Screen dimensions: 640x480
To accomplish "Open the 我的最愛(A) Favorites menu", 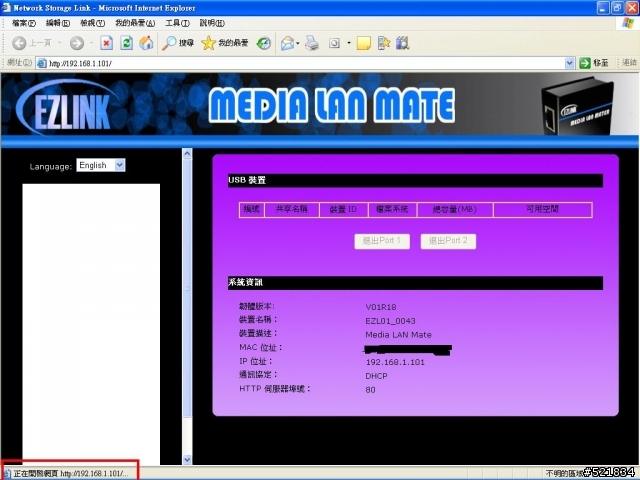I will (x=135, y=23).
